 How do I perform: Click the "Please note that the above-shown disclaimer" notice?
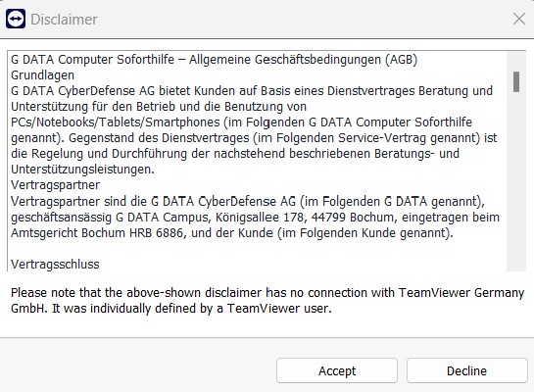pos(136,293)
